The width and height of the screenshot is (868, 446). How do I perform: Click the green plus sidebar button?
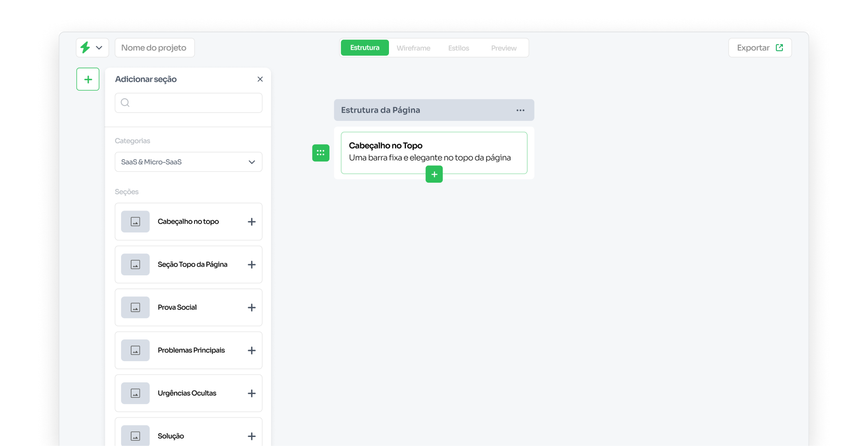(88, 79)
